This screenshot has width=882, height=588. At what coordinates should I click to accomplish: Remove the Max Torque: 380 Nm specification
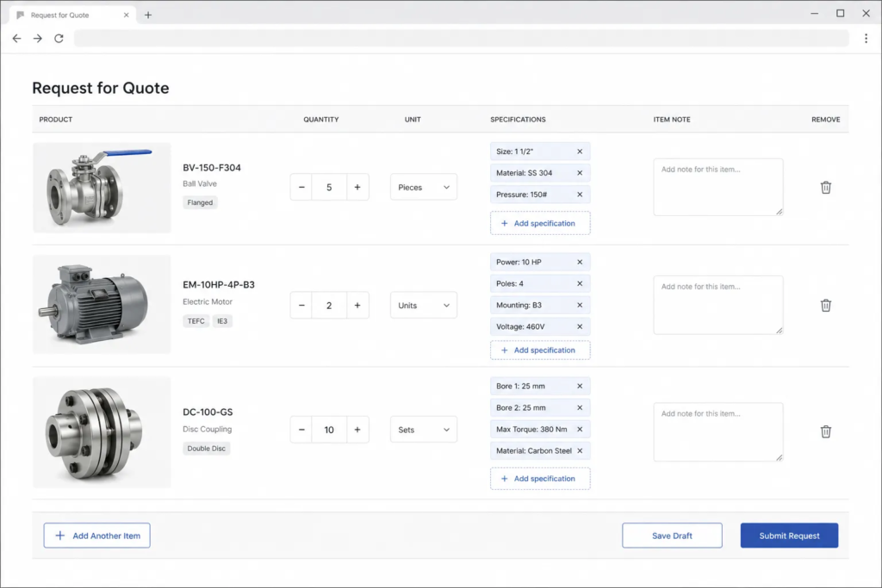coord(580,430)
